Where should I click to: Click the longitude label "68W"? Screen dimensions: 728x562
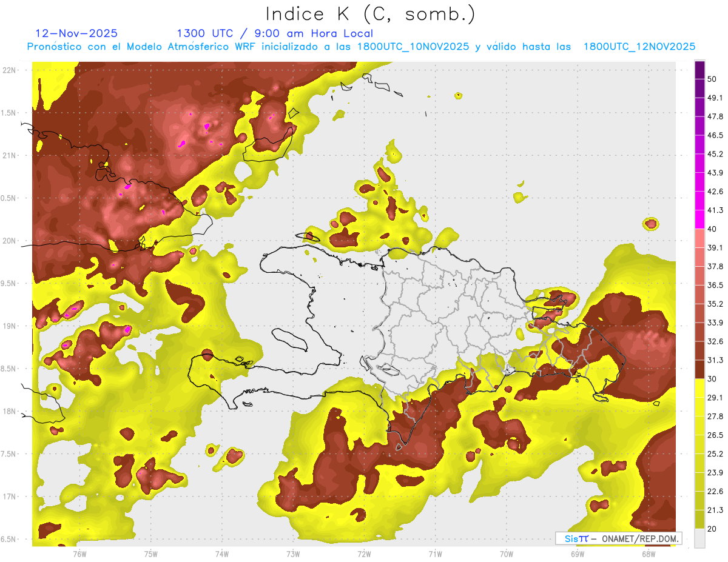648,554
